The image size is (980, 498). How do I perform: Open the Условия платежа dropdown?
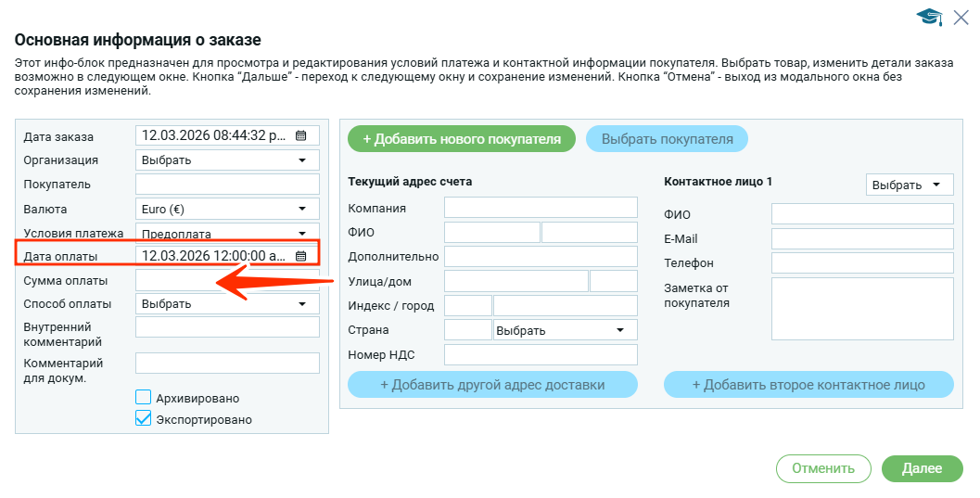coord(227,234)
